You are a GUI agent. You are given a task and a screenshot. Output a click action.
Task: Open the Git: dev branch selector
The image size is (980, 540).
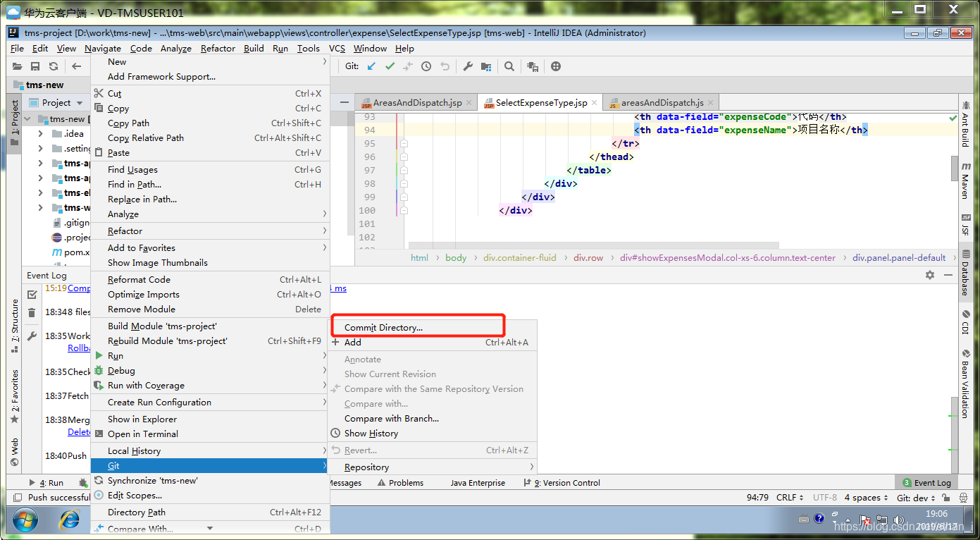pos(917,498)
